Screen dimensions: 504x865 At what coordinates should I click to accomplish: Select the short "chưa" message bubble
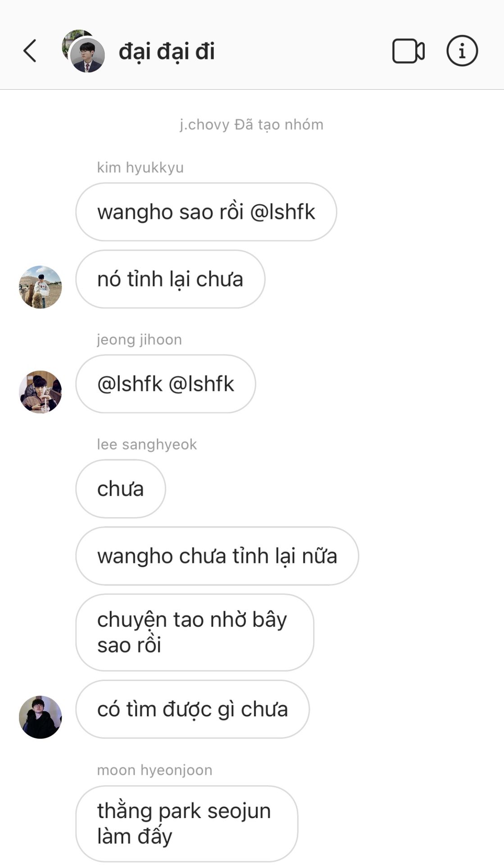tap(121, 489)
